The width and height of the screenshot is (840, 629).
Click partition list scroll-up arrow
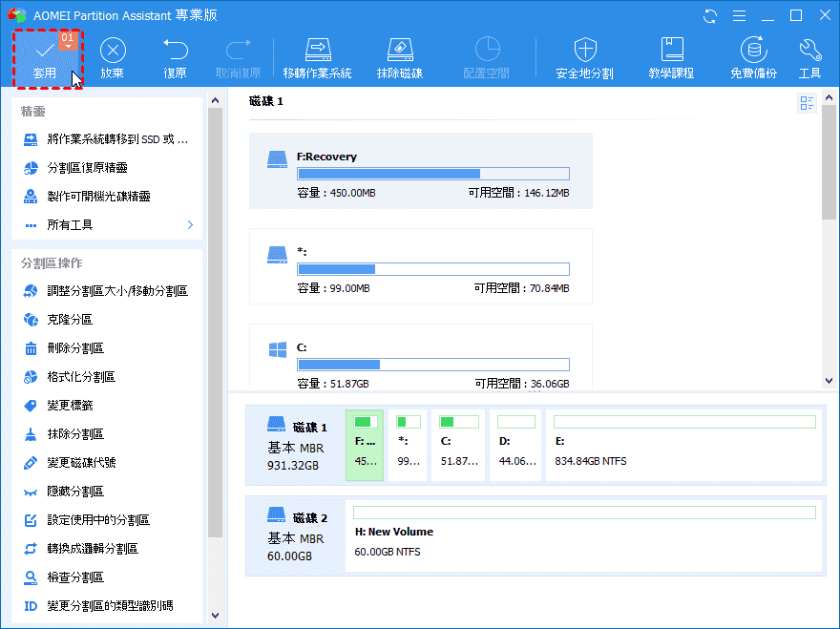coord(829,97)
